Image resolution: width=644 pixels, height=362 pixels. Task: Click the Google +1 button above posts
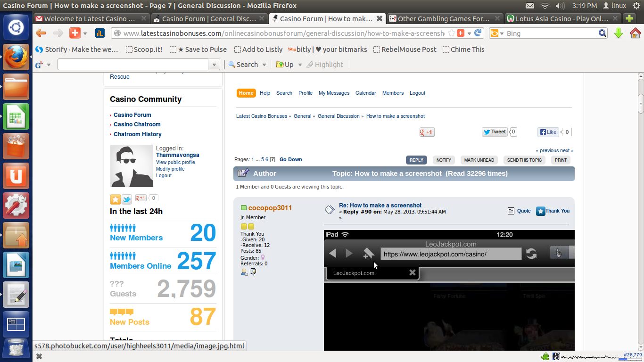coord(427,132)
